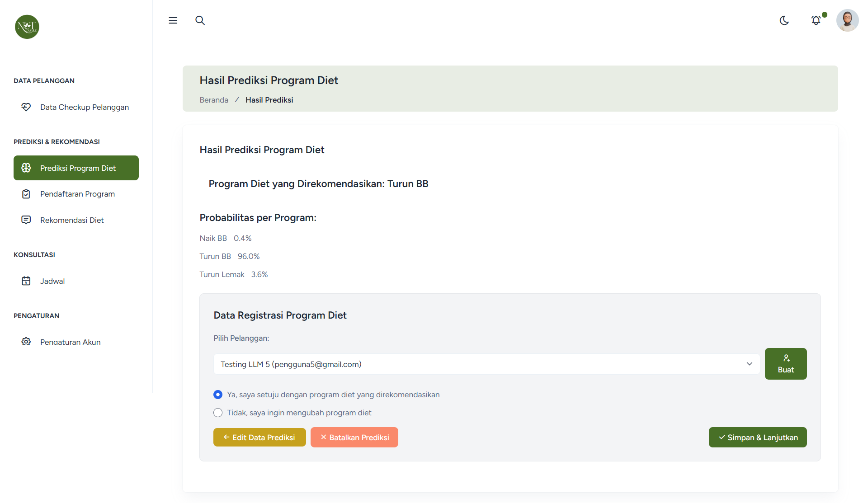This screenshot has height=503, width=868.
Task: Click the Edit Data Prediksi button
Action: (259, 437)
